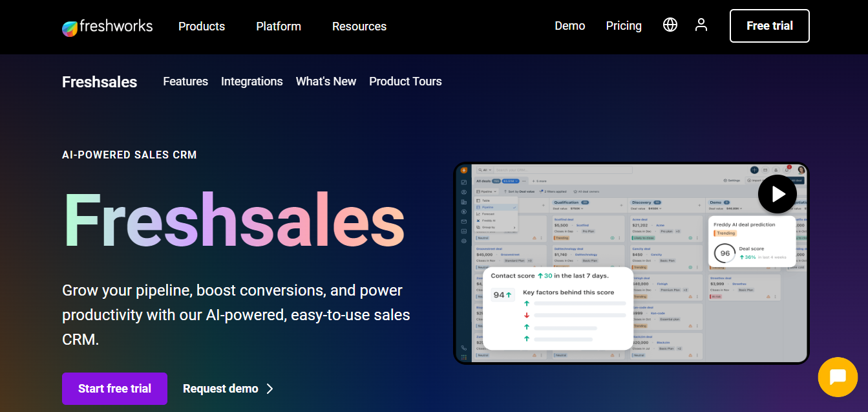868x412 pixels.
Task: Click the Freshworks logo
Action: [107, 27]
